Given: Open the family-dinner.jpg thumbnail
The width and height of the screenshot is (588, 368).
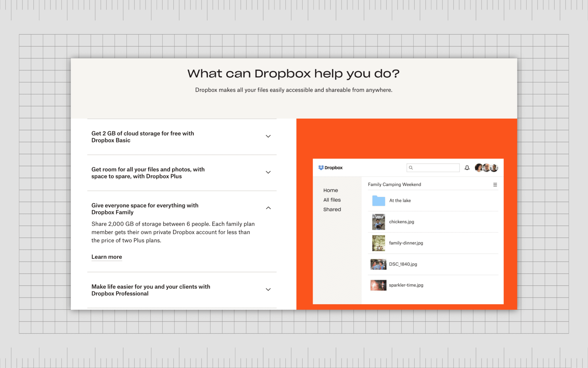Looking at the screenshot, I should pos(378,243).
